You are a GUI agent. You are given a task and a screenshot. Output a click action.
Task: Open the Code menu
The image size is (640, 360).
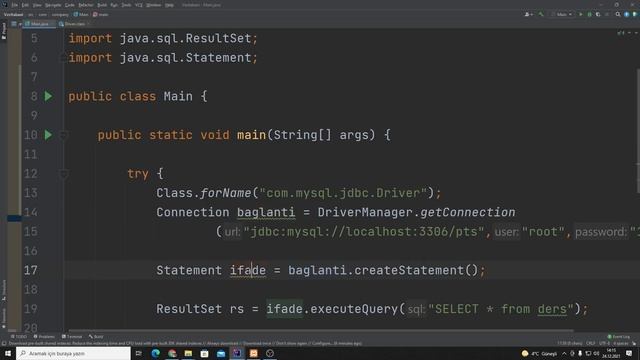tap(70, 5)
